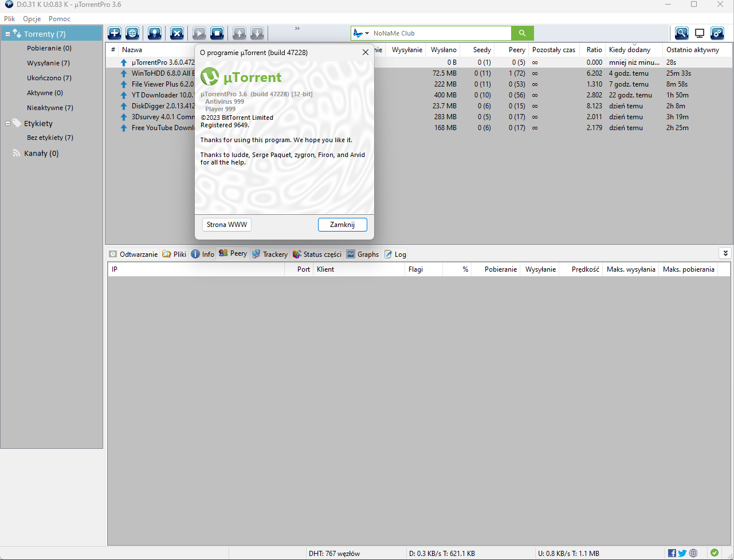
Task: Switch to the Trackery tab
Action: point(270,254)
